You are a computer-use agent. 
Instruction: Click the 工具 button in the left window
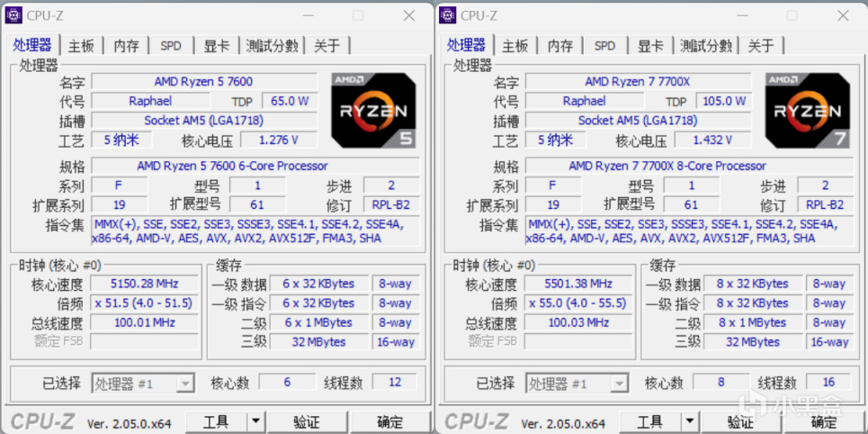[x=216, y=422]
